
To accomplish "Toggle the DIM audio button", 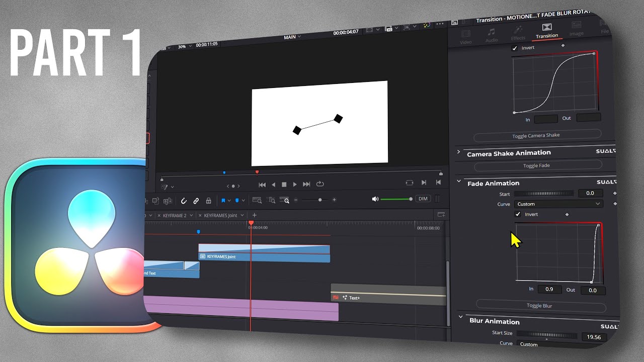I will pos(423,199).
